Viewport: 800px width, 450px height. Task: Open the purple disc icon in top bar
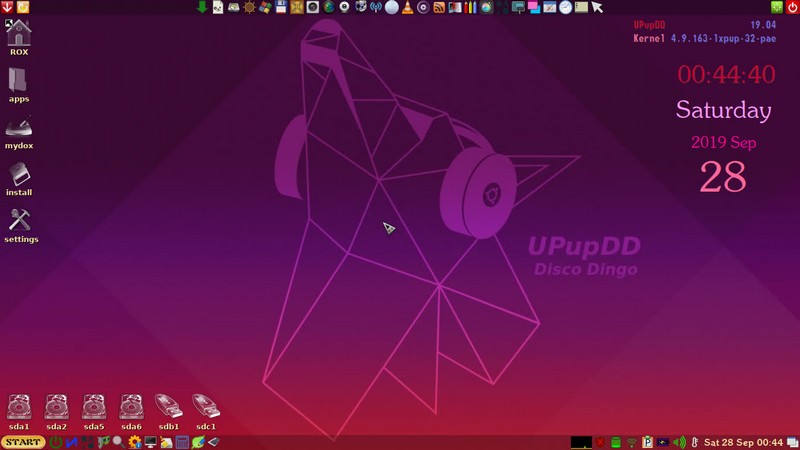(x=423, y=7)
